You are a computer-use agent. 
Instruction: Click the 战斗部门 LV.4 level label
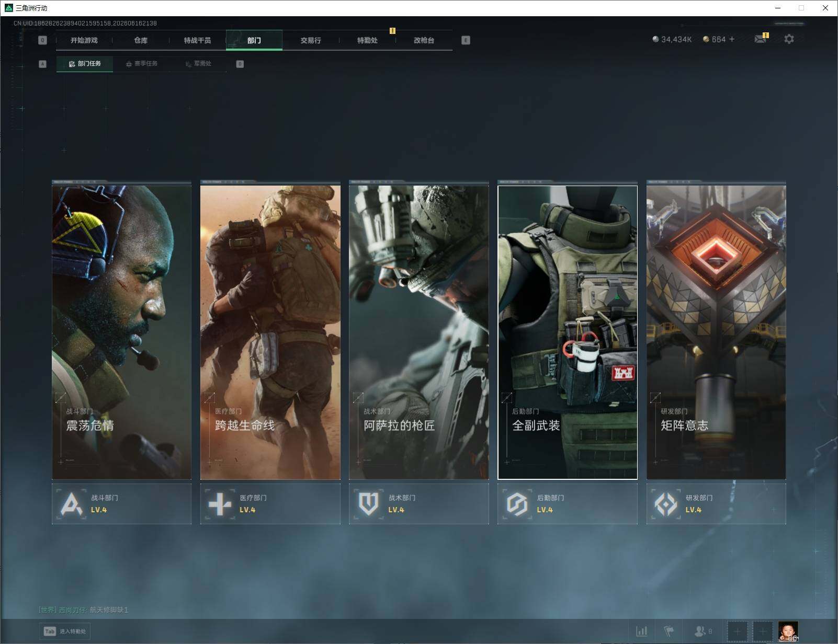99,510
